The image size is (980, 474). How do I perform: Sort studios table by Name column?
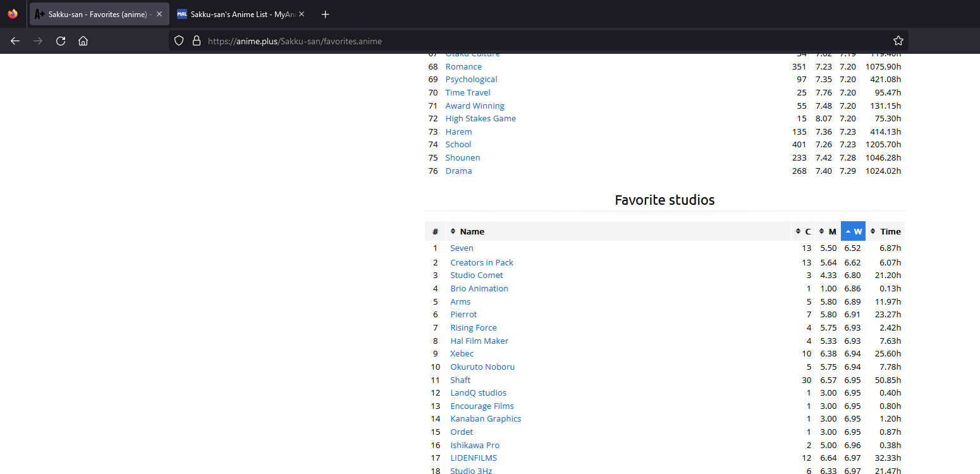click(472, 231)
